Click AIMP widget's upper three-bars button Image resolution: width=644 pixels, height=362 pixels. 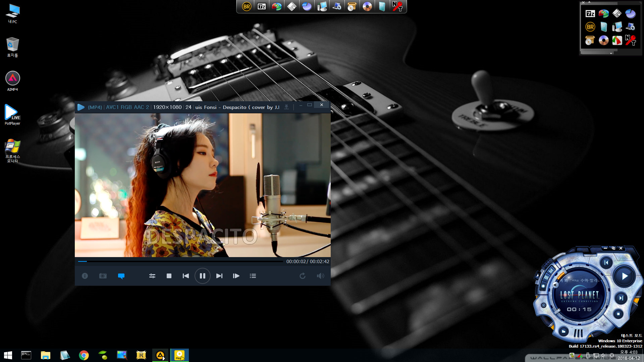551,271
